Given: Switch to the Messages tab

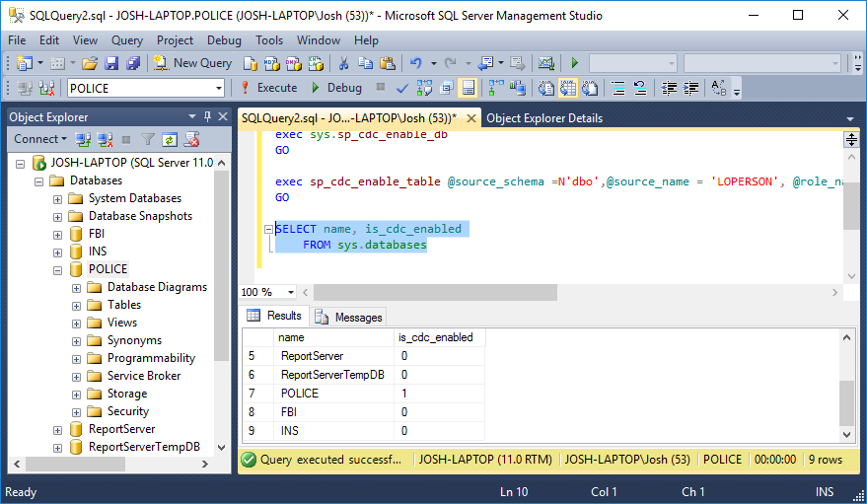Looking at the screenshot, I should pos(348,317).
